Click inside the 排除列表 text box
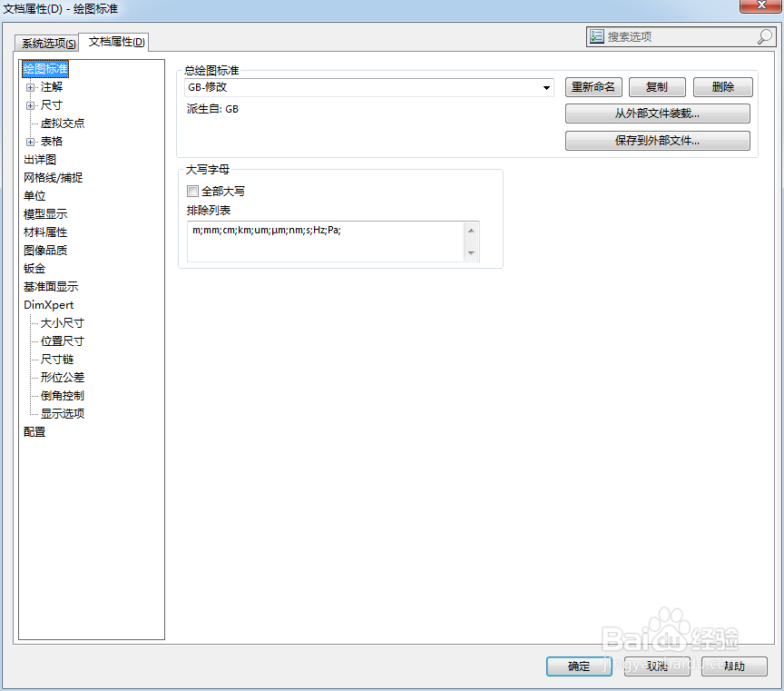784x691 pixels. tap(325, 242)
